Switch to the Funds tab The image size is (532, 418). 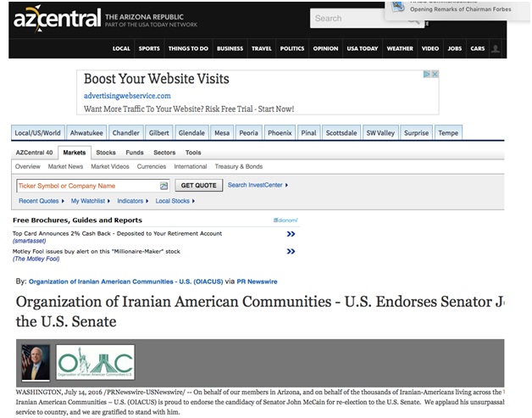pyautogui.click(x=135, y=153)
